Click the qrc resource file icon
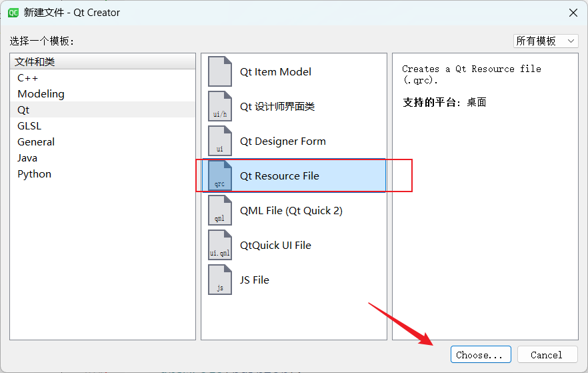This screenshot has height=373, width=588. [x=220, y=175]
